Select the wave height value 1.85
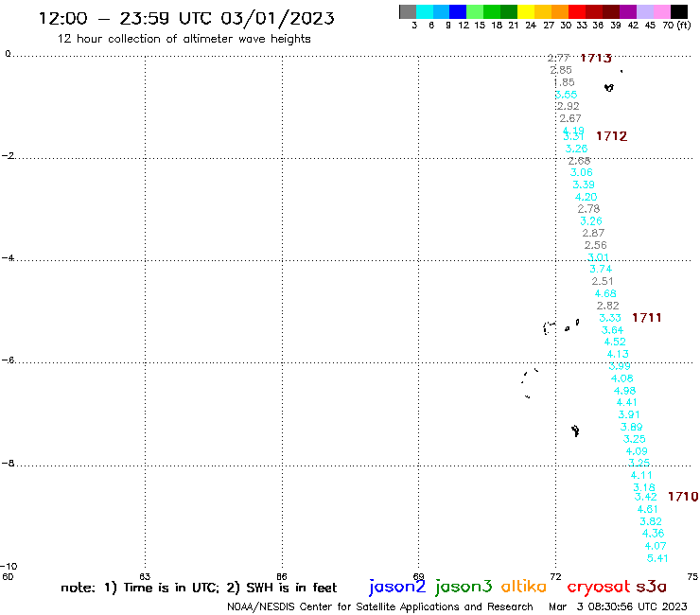 [x=564, y=82]
